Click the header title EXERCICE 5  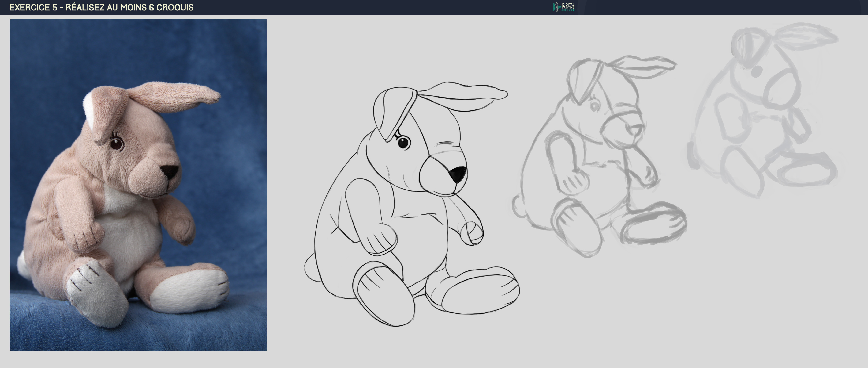(x=34, y=7)
